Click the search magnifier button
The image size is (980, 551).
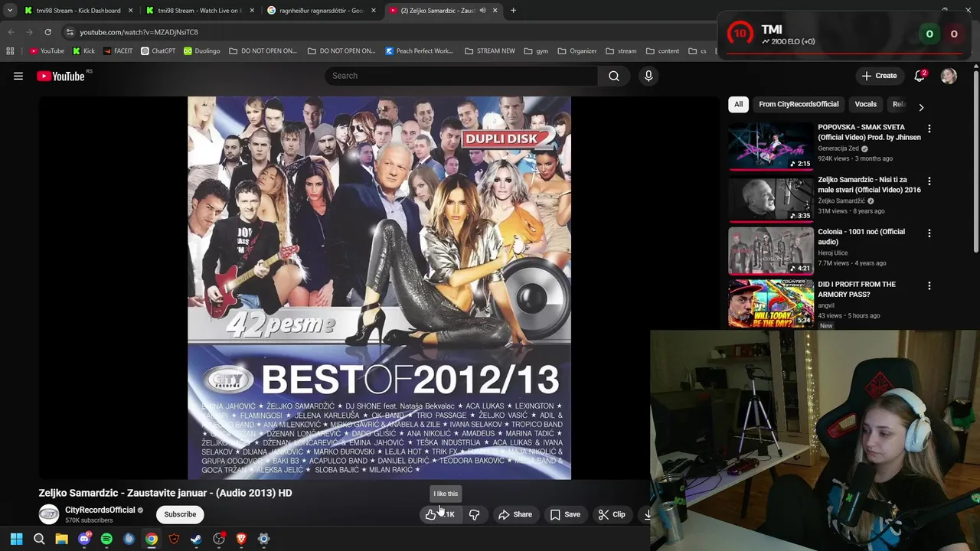pos(614,76)
